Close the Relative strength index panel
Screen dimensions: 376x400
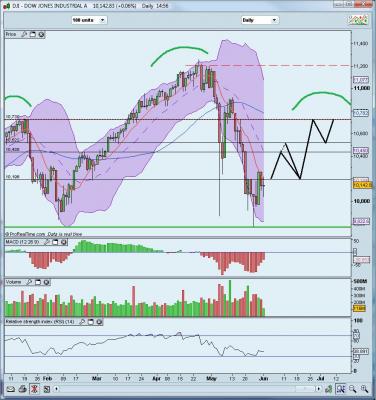(x=99, y=322)
